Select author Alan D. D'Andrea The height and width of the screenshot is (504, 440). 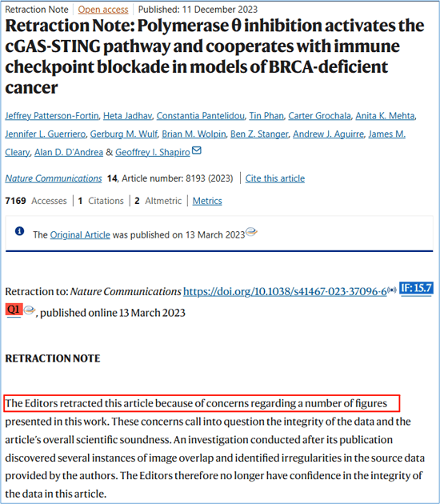69,152
